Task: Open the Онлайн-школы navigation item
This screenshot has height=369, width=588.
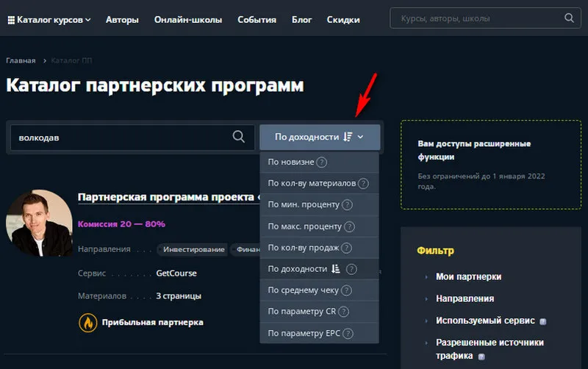Action: tap(188, 20)
